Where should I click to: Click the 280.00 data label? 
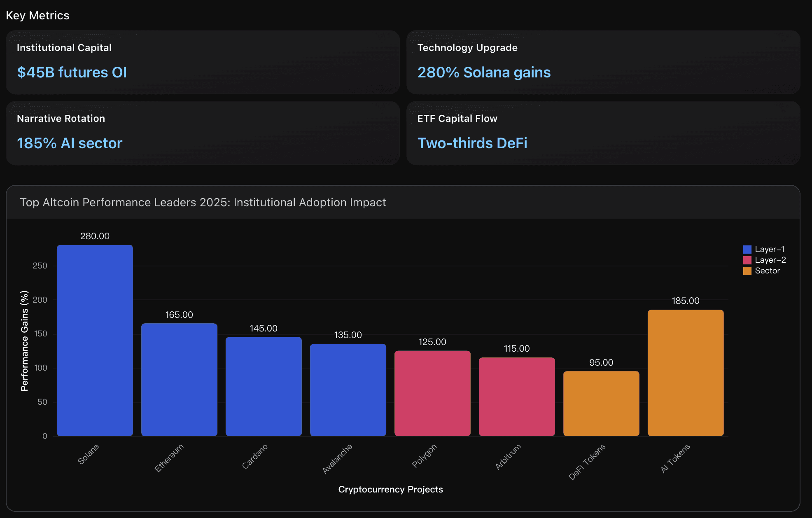coord(95,236)
